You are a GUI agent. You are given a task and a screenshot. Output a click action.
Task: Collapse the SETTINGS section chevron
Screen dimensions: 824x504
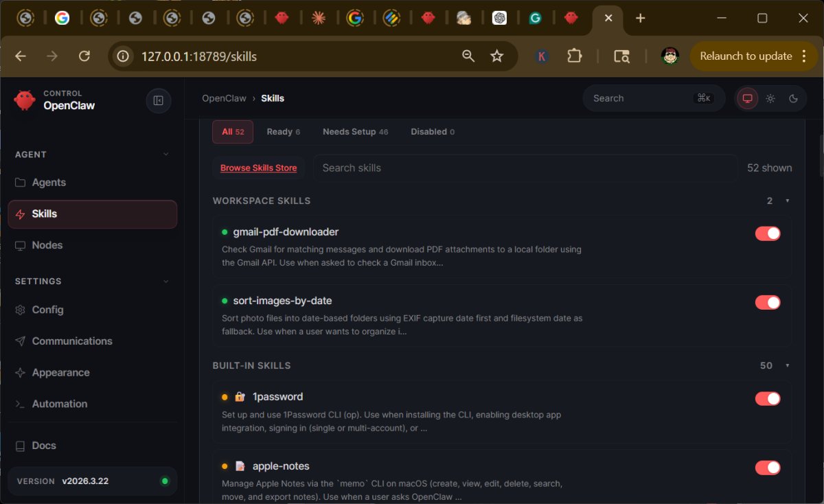[165, 282]
